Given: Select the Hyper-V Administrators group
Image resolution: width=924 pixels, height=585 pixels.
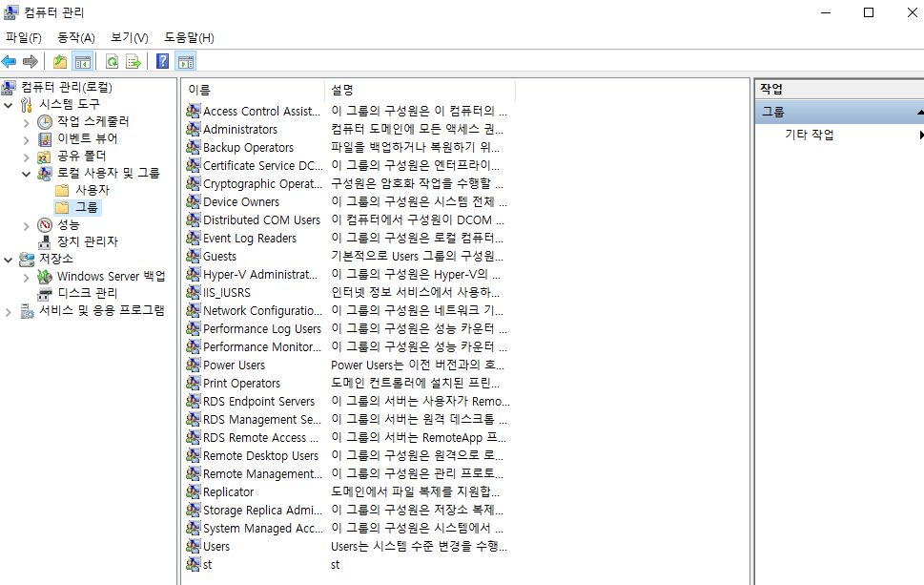Looking at the screenshot, I should click(x=260, y=274).
